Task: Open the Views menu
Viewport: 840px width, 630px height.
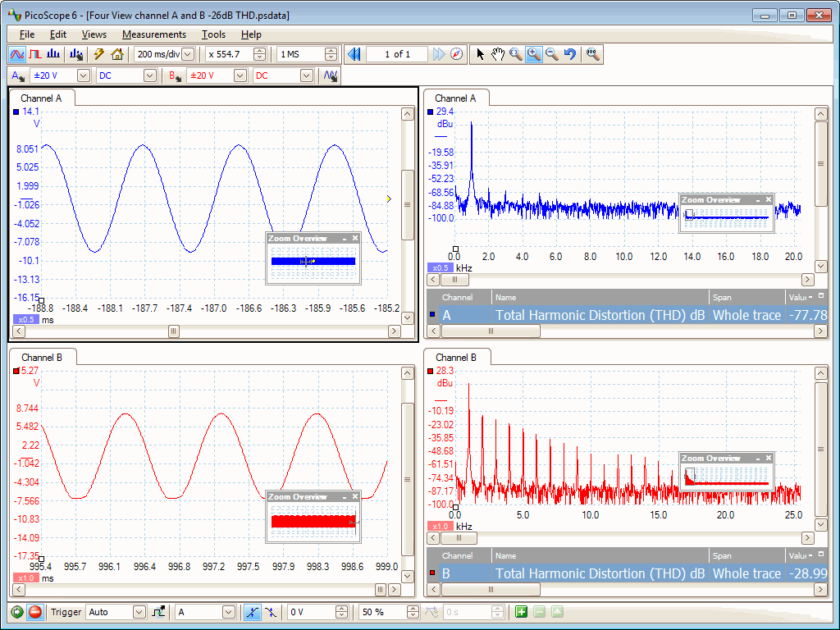Action: tap(94, 34)
